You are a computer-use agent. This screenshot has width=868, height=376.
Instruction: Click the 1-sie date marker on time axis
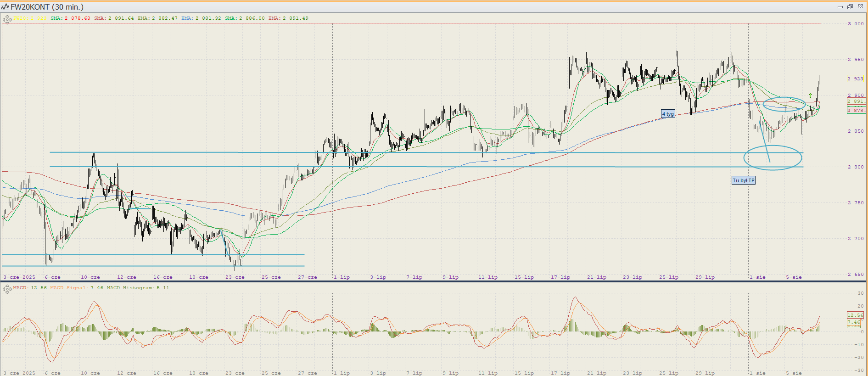click(757, 277)
